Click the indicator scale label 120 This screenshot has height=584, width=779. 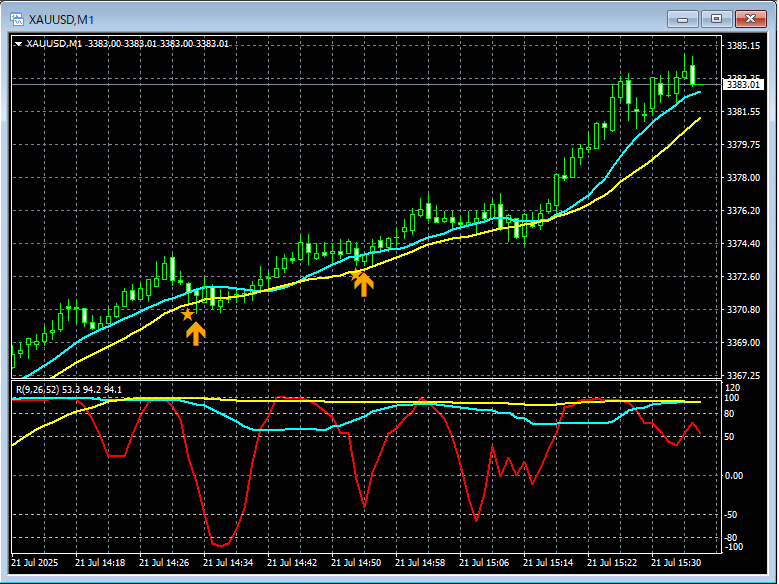point(732,388)
